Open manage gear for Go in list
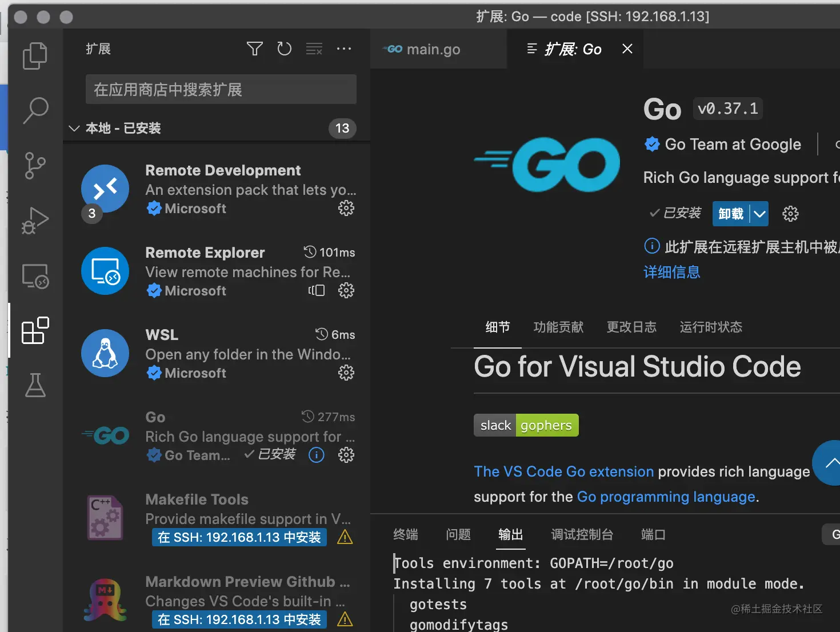 pyautogui.click(x=346, y=455)
